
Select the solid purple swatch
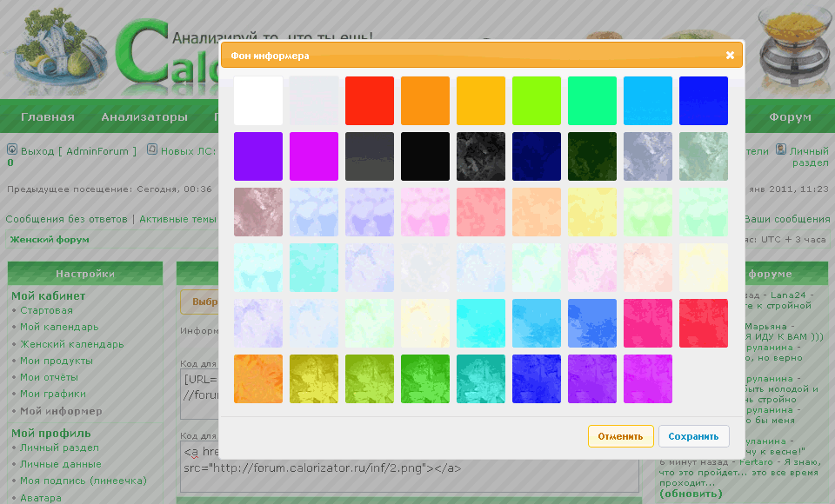258,156
